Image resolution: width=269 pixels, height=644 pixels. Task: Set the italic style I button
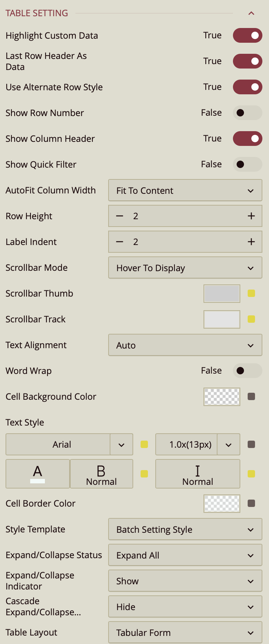198,474
